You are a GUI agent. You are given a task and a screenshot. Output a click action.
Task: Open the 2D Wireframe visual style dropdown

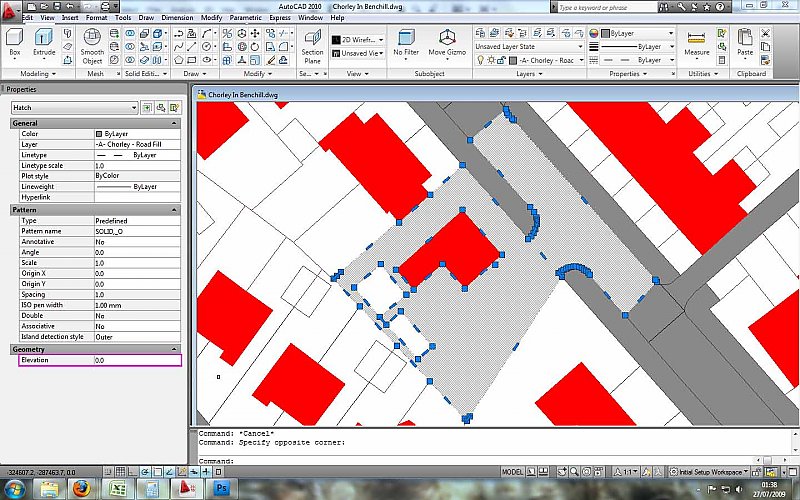pyautogui.click(x=361, y=39)
